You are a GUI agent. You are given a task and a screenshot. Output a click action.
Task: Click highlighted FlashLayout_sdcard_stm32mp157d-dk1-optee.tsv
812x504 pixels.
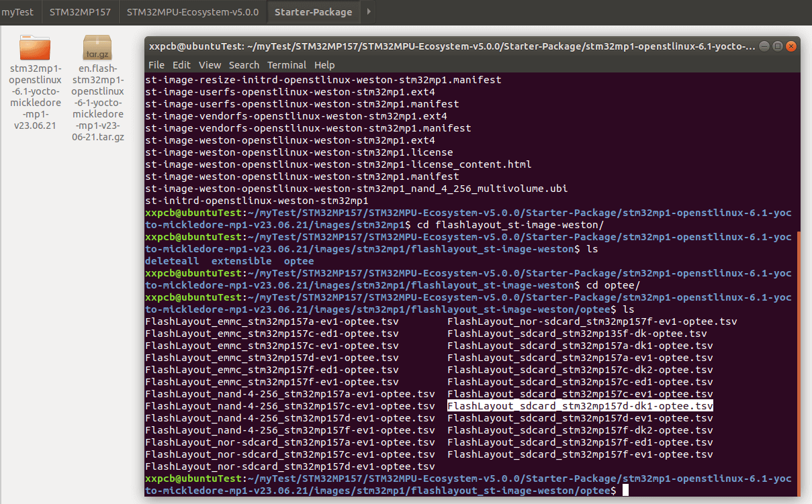[x=580, y=406]
